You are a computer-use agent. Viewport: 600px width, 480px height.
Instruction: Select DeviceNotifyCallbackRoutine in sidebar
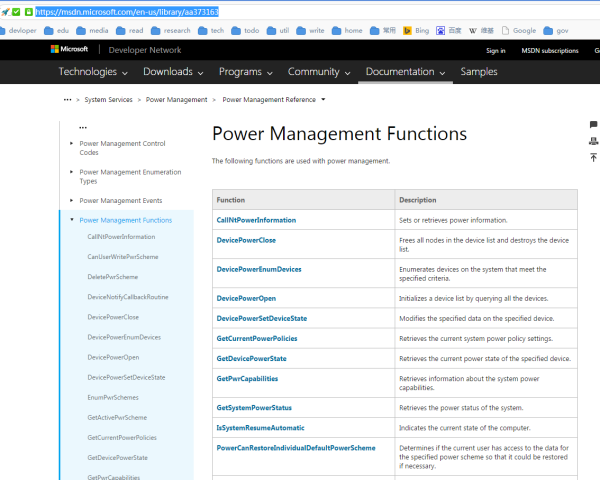pos(128,297)
